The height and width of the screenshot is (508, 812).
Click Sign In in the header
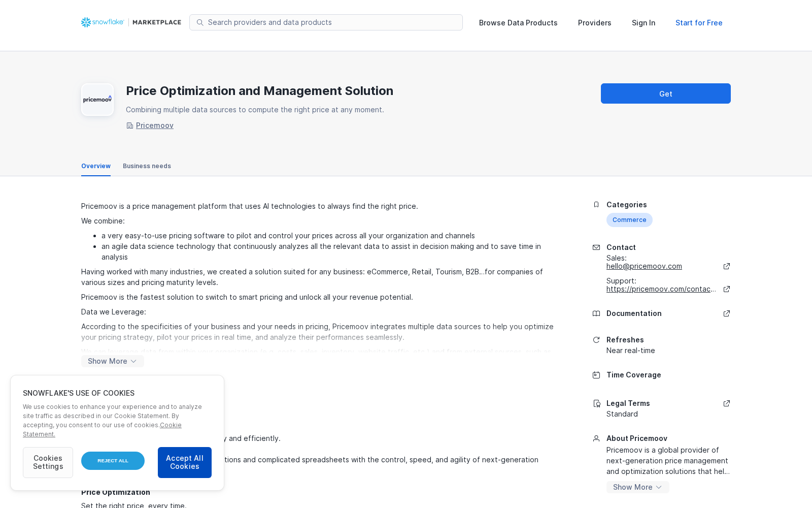644,23
